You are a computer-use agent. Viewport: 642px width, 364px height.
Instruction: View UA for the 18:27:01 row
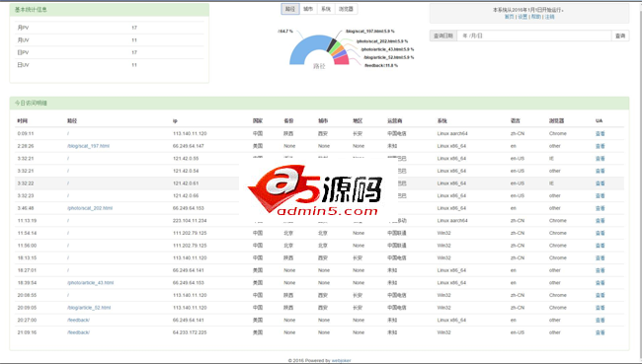coord(601,270)
